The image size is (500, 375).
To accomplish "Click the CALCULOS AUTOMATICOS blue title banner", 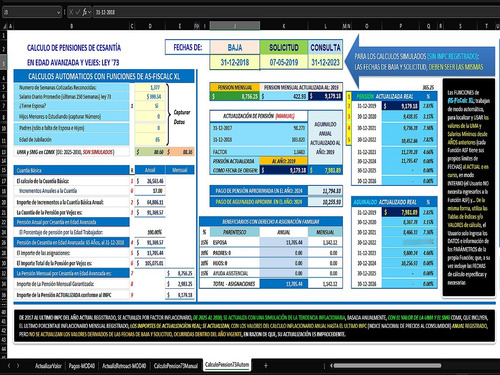I will [x=104, y=76].
